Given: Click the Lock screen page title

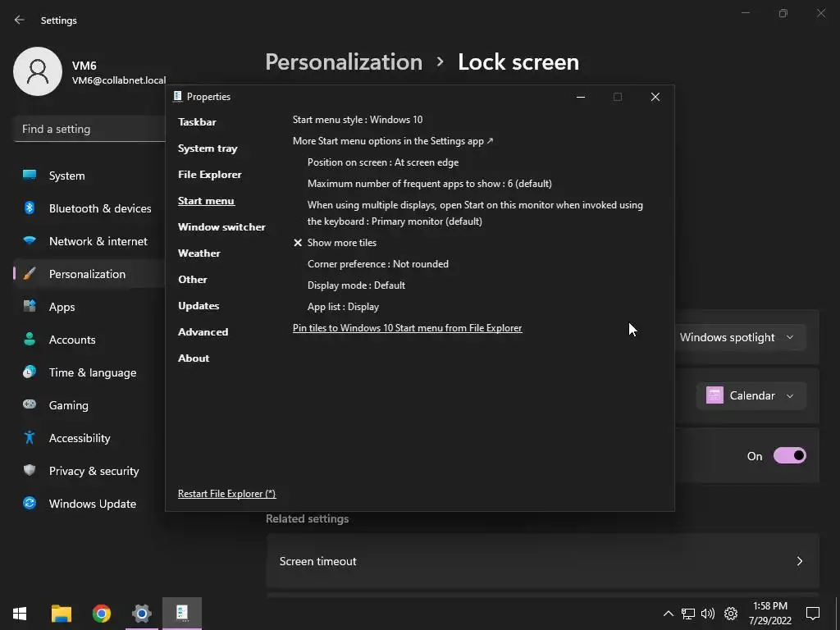Looking at the screenshot, I should point(518,62).
